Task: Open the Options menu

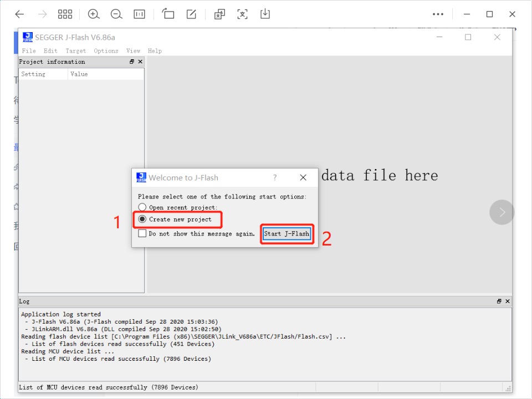Action: (x=106, y=51)
